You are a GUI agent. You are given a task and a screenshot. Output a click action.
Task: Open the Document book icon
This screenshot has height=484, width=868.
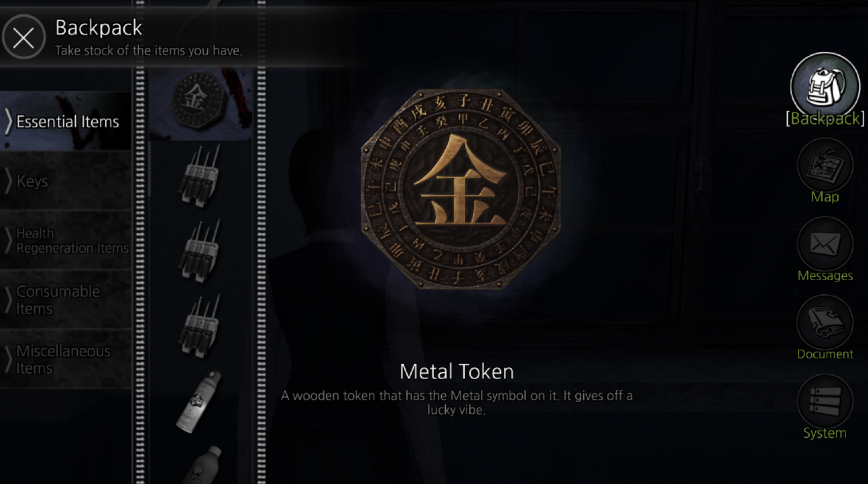[x=825, y=323]
